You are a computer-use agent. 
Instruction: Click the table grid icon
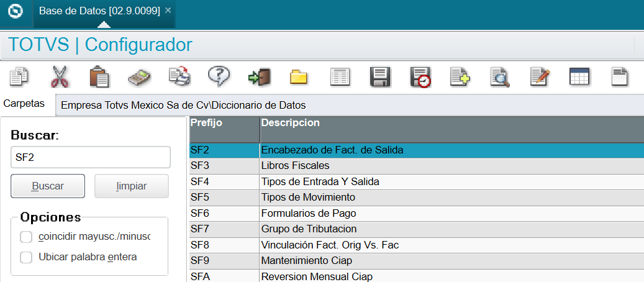click(x=579, y=76)
